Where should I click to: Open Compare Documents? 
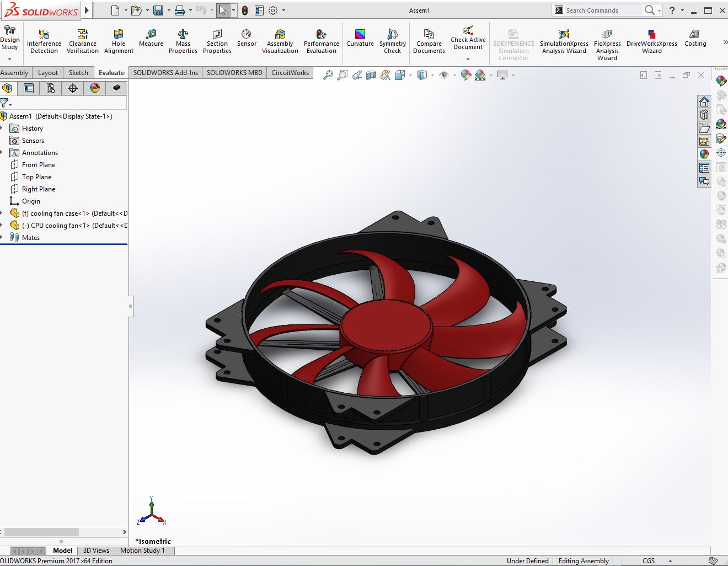[429, 41]
